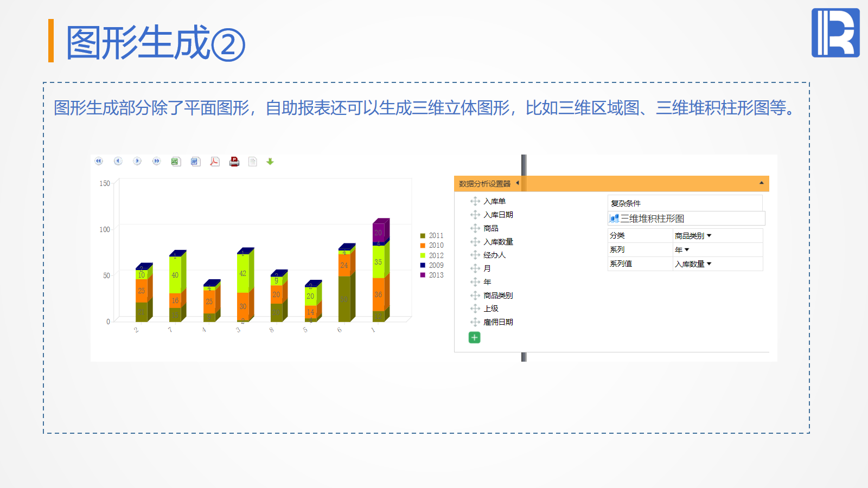Click the move handle beside 月
Screen dimensions: 868x488
coord(475,268)
